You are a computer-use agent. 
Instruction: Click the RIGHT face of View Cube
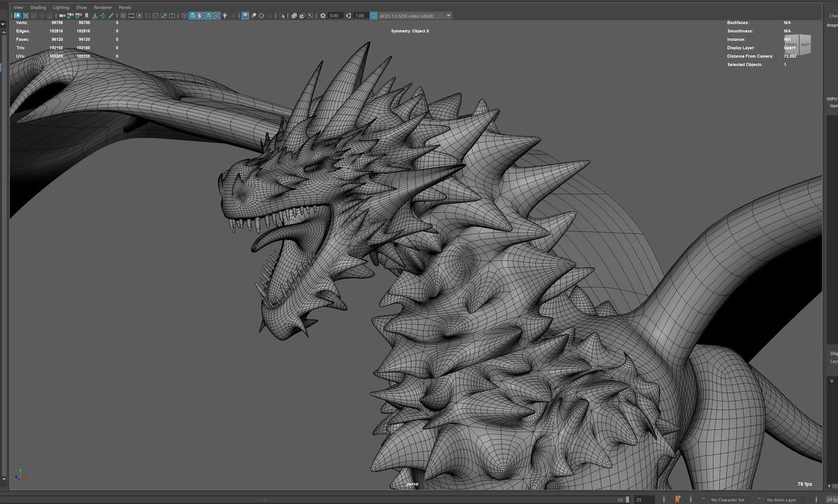tap(805, 45)
